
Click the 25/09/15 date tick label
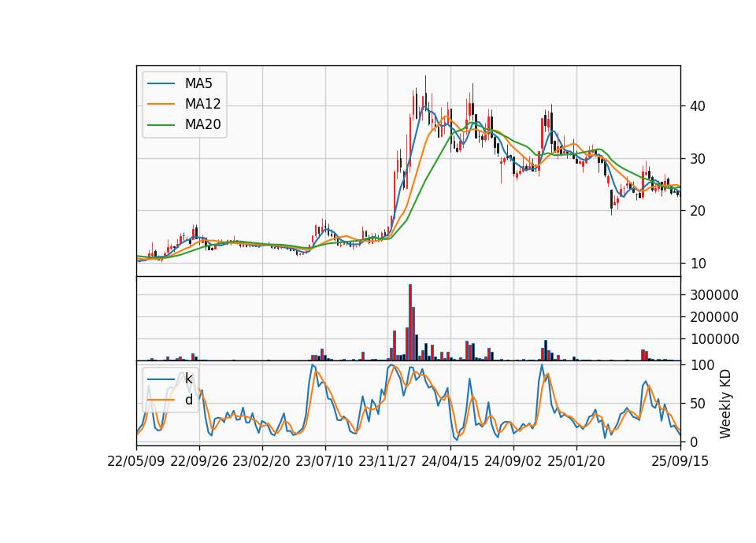[680, 461]
